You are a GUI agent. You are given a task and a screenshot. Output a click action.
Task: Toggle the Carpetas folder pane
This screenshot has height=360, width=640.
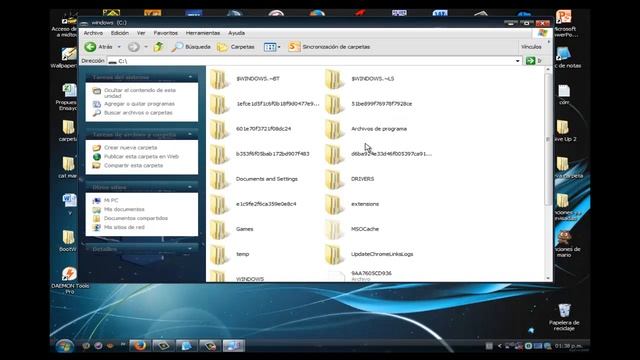pos(236,47)
